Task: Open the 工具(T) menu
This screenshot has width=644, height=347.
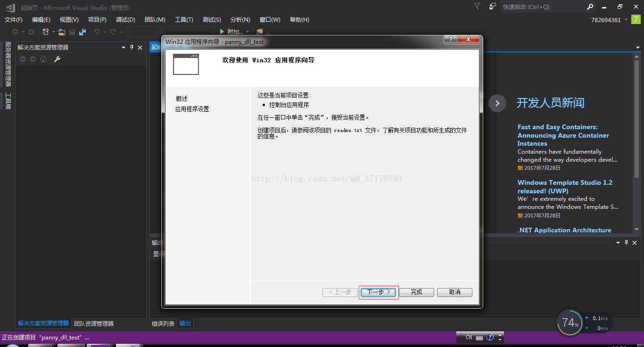Action: [x=184, y=20]
